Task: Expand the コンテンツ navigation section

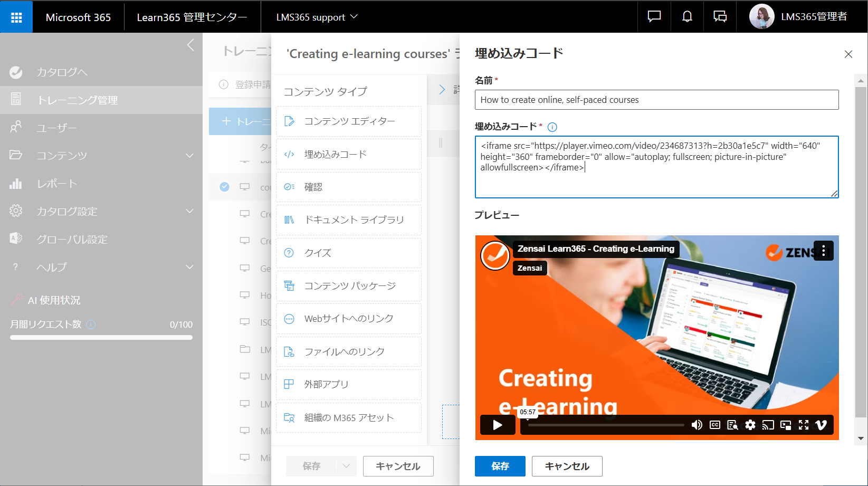Action: tap(189, 156)
